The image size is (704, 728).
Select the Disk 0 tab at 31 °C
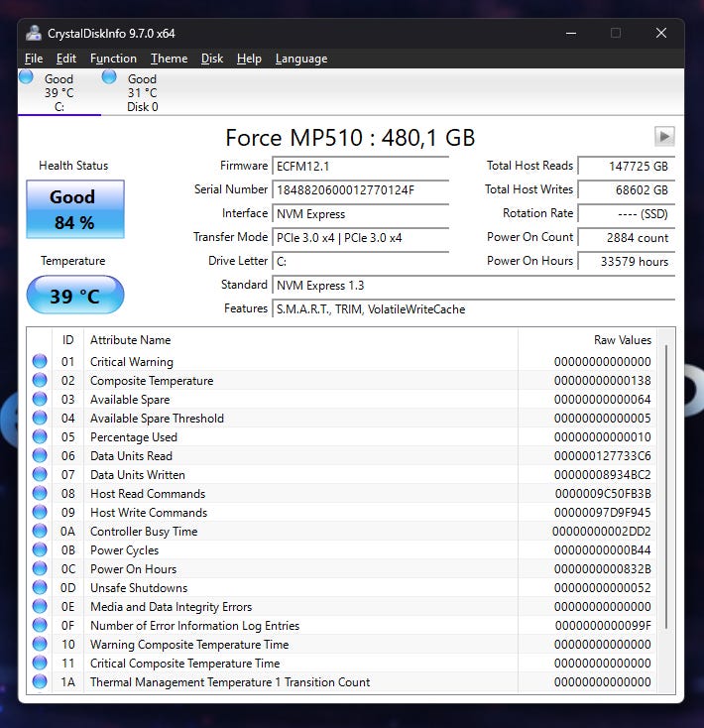(143, 93)
